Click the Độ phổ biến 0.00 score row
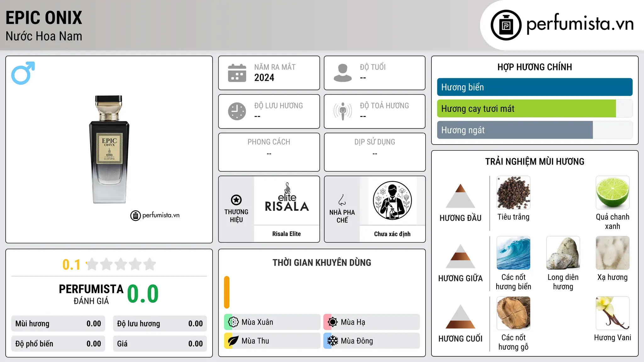The height and width of the screenshot is (362, 644). point(58,344)
